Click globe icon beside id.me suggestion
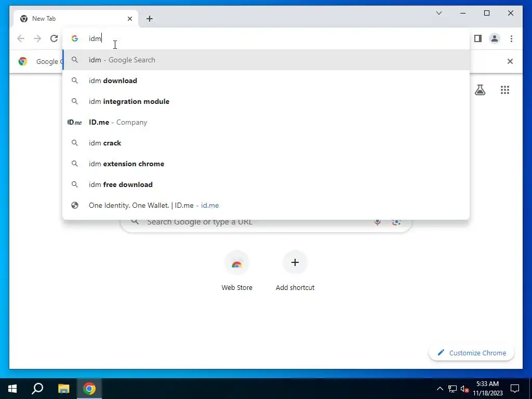The image size is (532, 399). click(x=75, y=205)
